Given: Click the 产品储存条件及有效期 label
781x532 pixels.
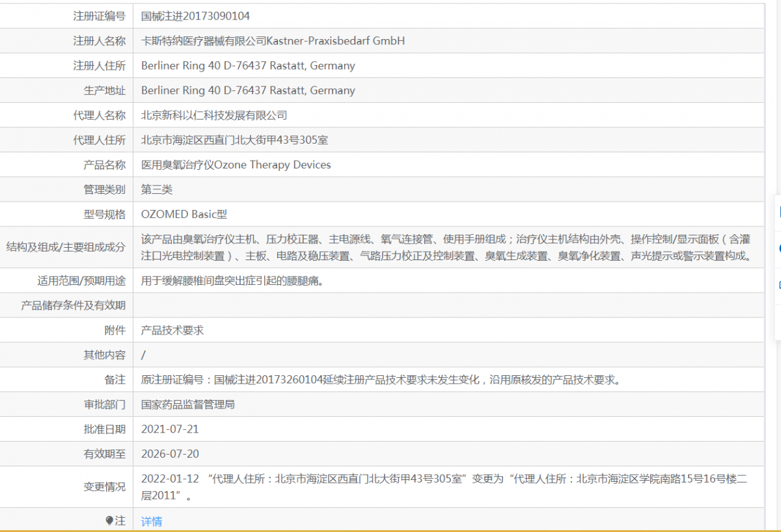Looking at the screenshot, I should tap(73, 306).
